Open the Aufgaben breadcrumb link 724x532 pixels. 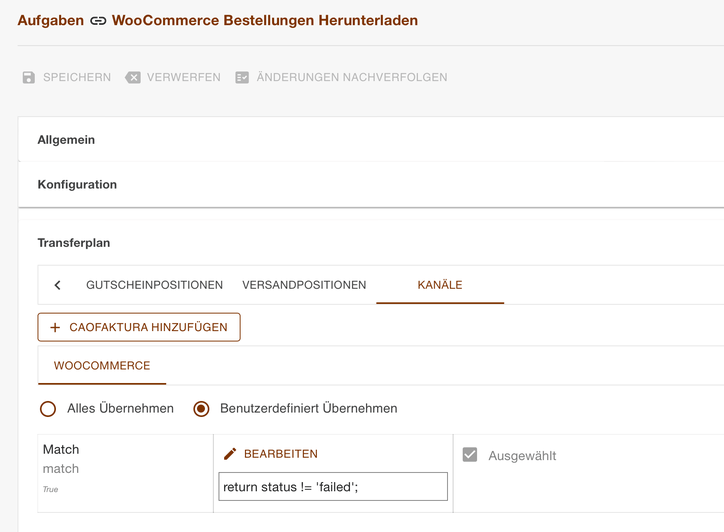(x=51, y=20)
